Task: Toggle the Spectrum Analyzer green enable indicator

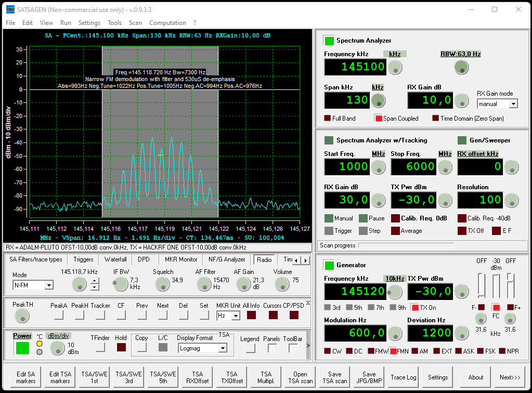Action: click(x=329, y=41)
